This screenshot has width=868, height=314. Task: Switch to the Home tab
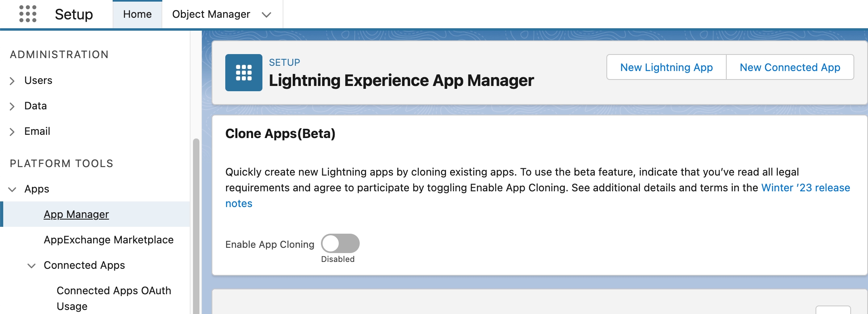coord(137,15)
